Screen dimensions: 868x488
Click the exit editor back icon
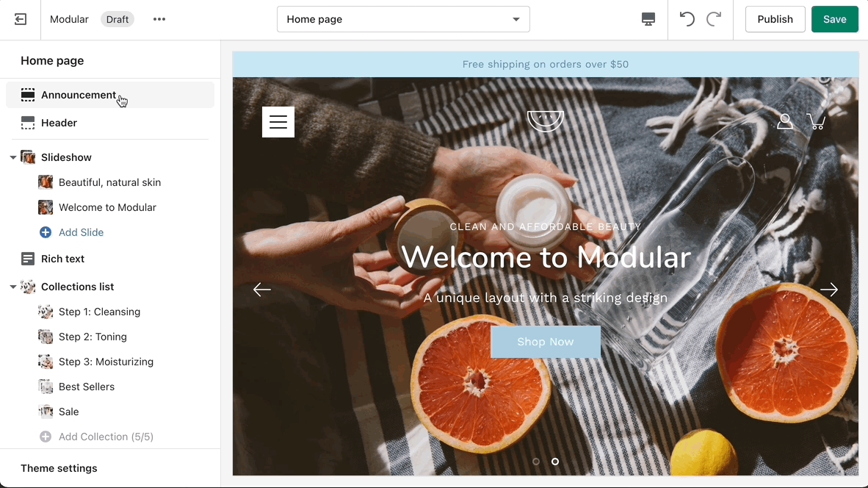click(x=21, y=19)
